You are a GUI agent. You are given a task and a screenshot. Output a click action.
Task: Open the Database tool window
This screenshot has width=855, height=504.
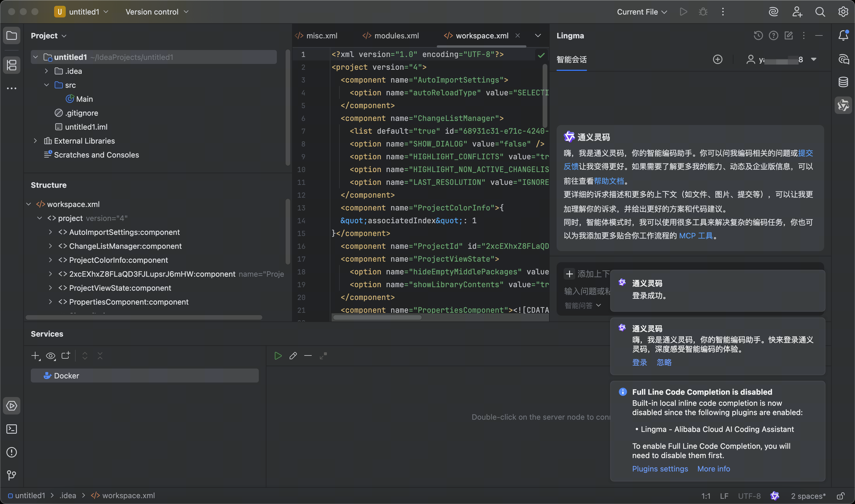click(843, 82)
